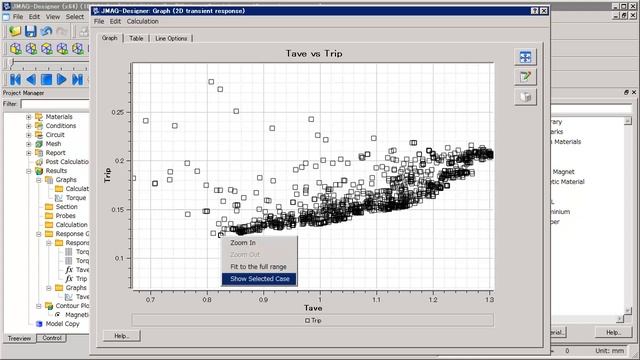Viewport: 640px width, 360px height.
Task: Click the Trip legend entry below graph
Action: coord(313,320)
